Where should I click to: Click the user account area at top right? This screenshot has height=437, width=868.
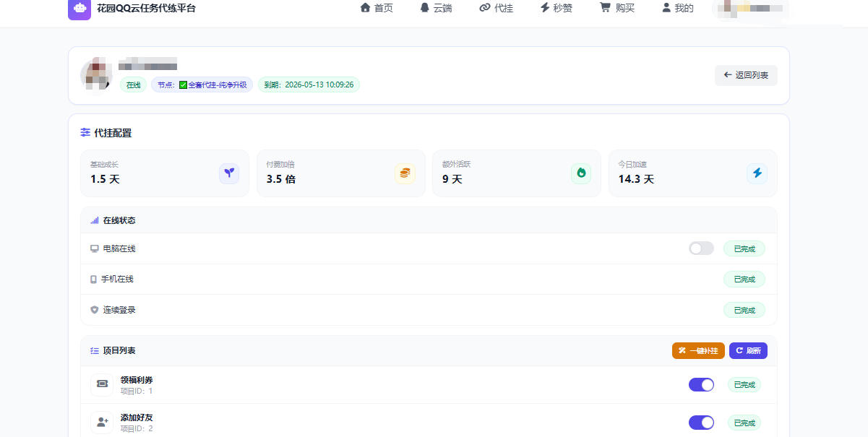click(x=749, y=9)
